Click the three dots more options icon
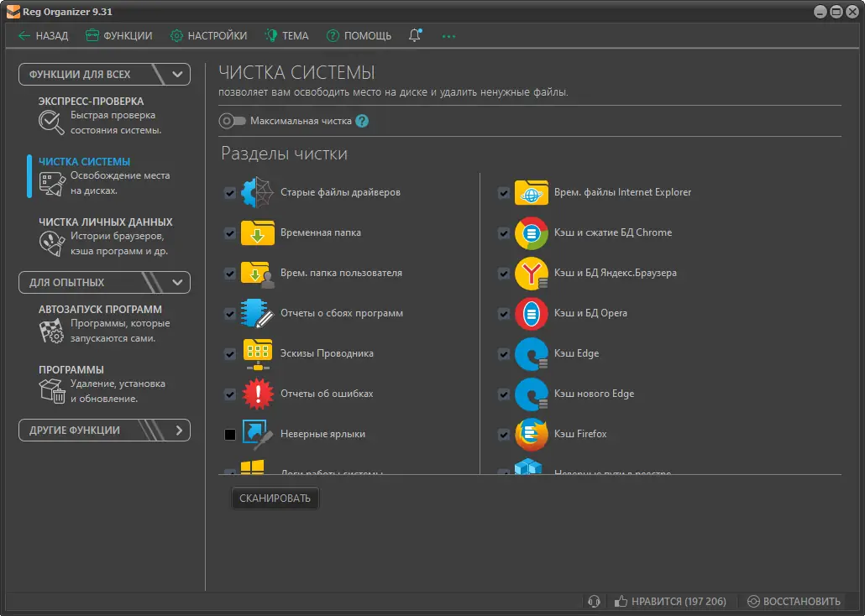Viewport: 865px width, 616px height. [x=448, y=36]
